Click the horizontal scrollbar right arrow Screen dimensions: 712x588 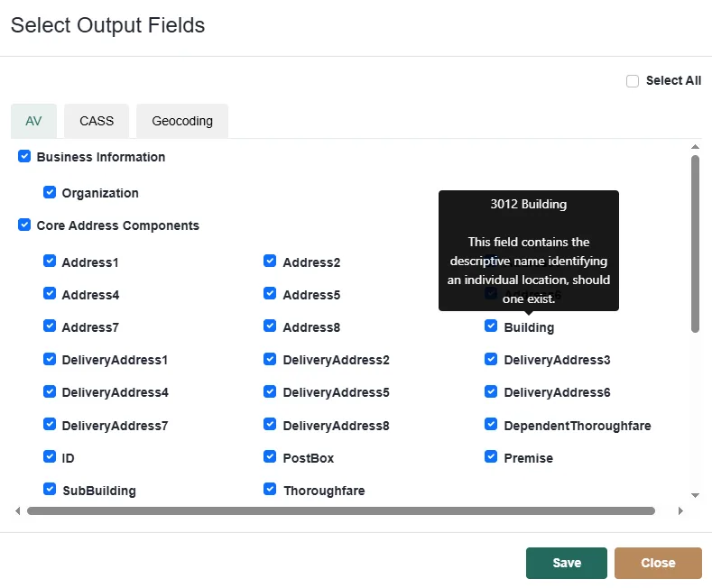[x=680, y=510]
